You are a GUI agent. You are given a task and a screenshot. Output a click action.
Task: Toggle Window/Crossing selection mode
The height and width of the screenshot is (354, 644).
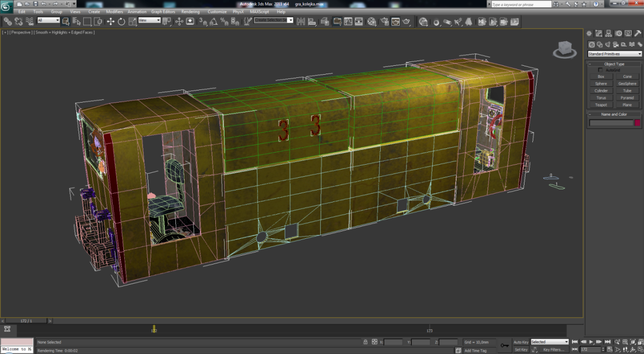click(98, 22)
